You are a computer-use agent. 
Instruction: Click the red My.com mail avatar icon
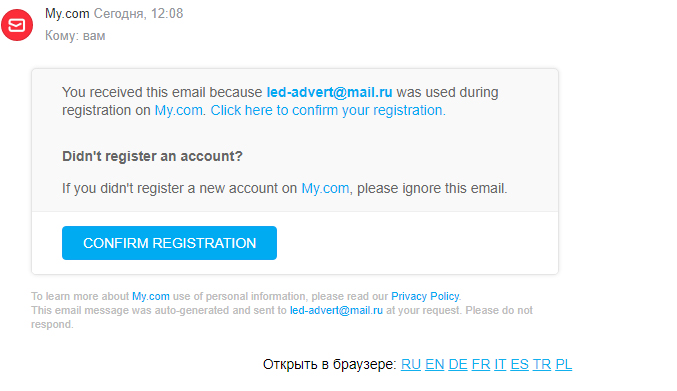[x=17, y=25]
